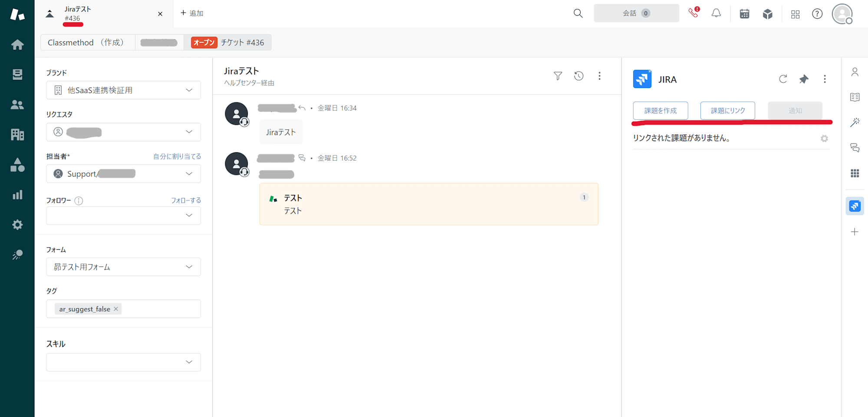The height and width of the screenshot is (417, 868).
Task: Pin the JIRA app
Action: [804, 79]
